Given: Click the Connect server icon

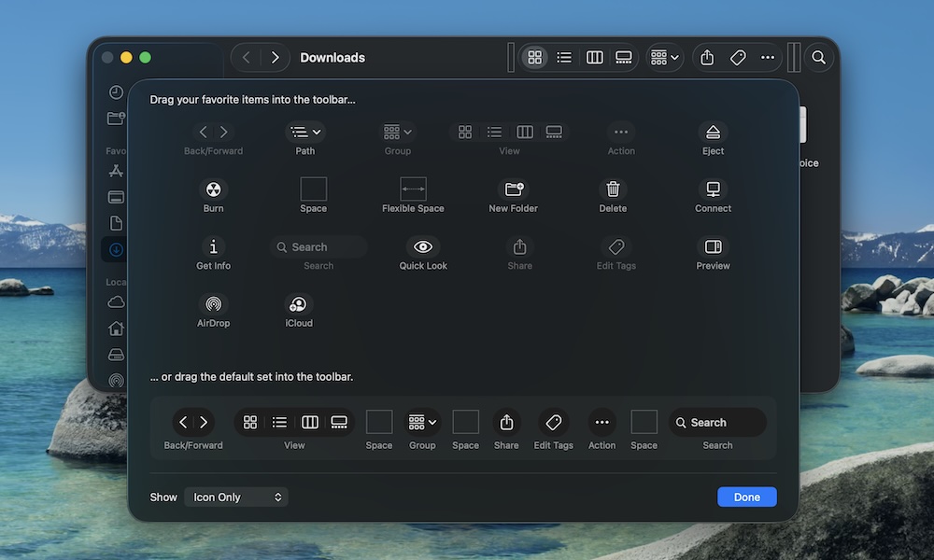Looking at the screenshot, I should pos(713,189).
